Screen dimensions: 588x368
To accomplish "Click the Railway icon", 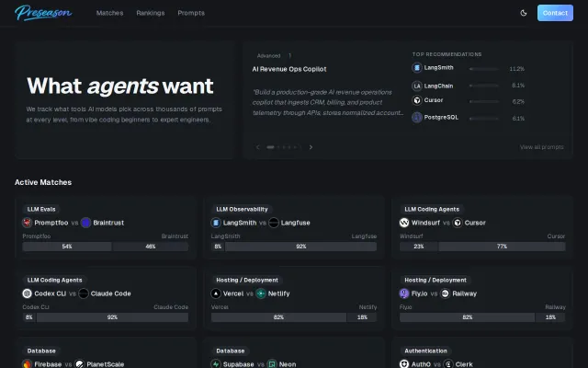I will (445, 293).
